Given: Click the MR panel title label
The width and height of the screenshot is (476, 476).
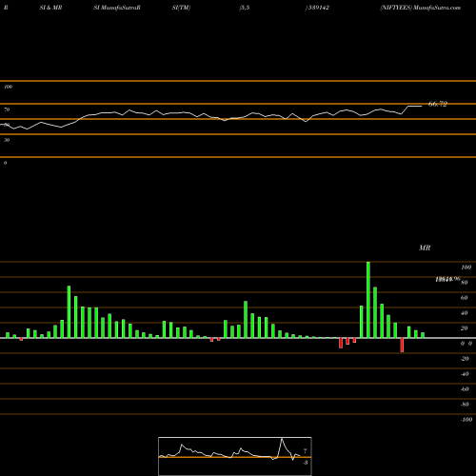Looking at the screenshot, I should (425, 248).
